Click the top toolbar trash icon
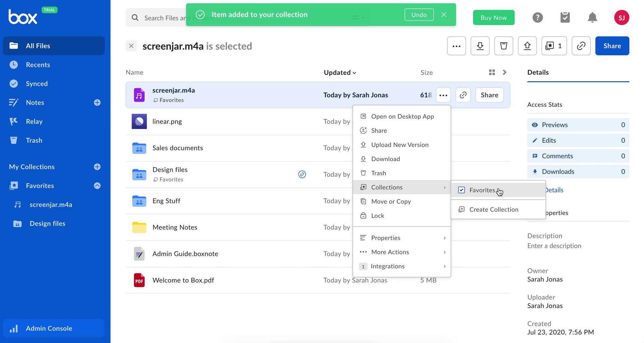 pyautogui.click(x=504, y=46)
